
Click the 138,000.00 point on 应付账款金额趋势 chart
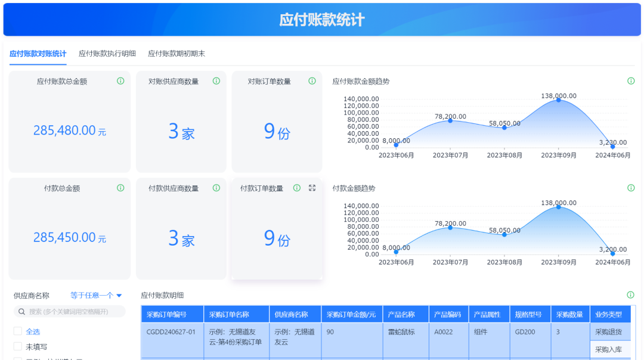559,100
